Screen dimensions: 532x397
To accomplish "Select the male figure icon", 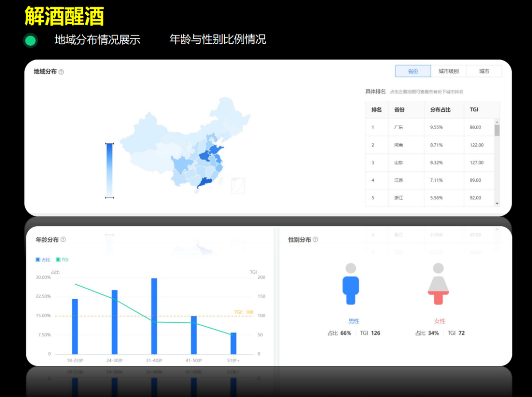I will 351,284.
